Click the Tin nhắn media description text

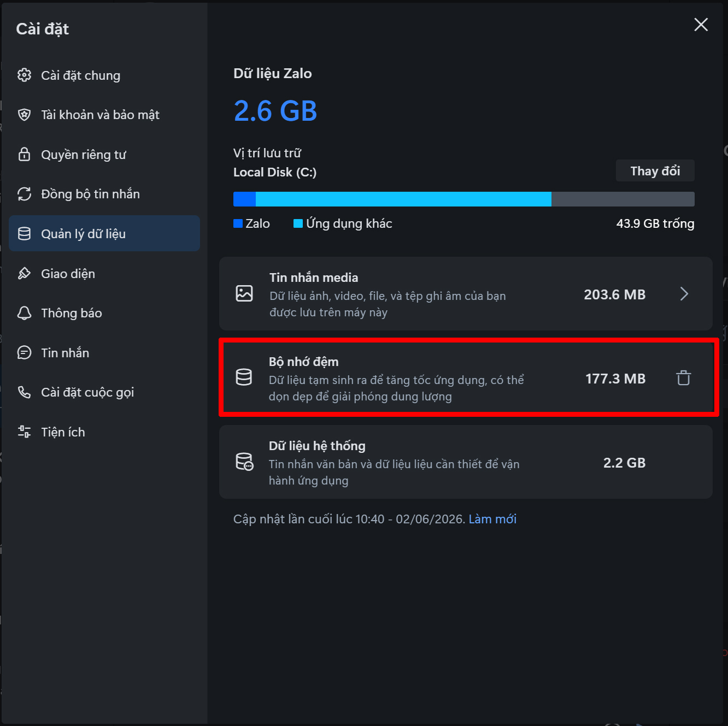click(x=388, y=304)
